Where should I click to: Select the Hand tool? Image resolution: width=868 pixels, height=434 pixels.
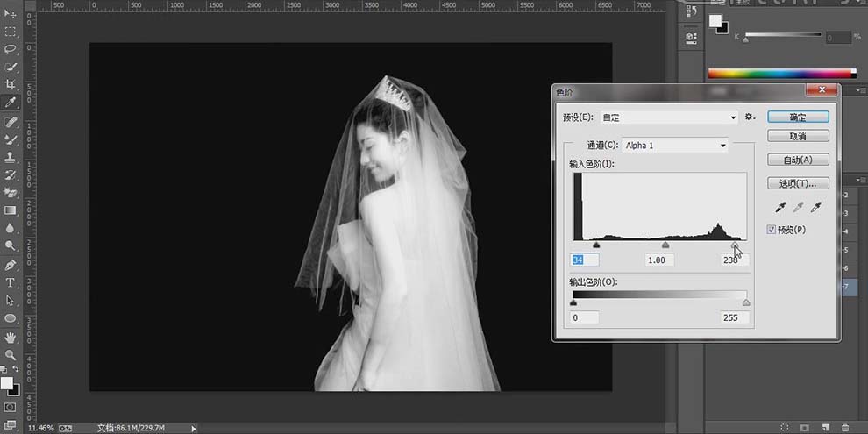pyautogui.click(x=11, y=337)
